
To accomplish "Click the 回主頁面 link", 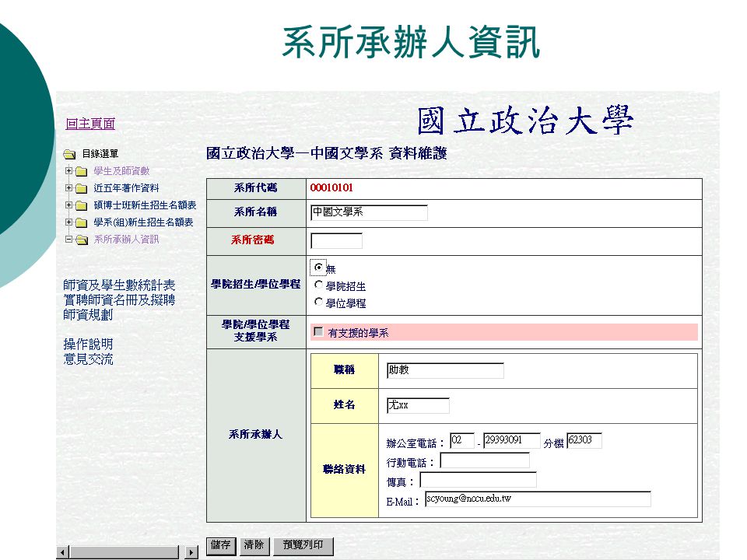I will [x=90, y=124].
